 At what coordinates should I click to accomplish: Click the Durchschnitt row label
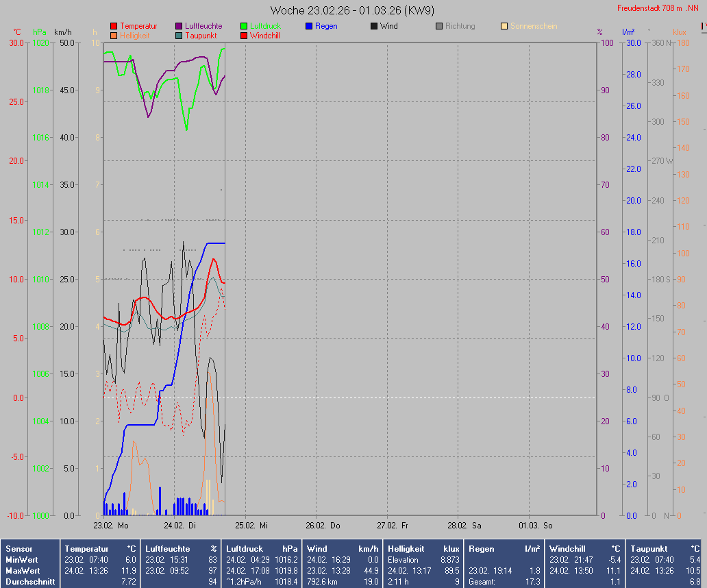pyautogui.click(x=30, y=581)
